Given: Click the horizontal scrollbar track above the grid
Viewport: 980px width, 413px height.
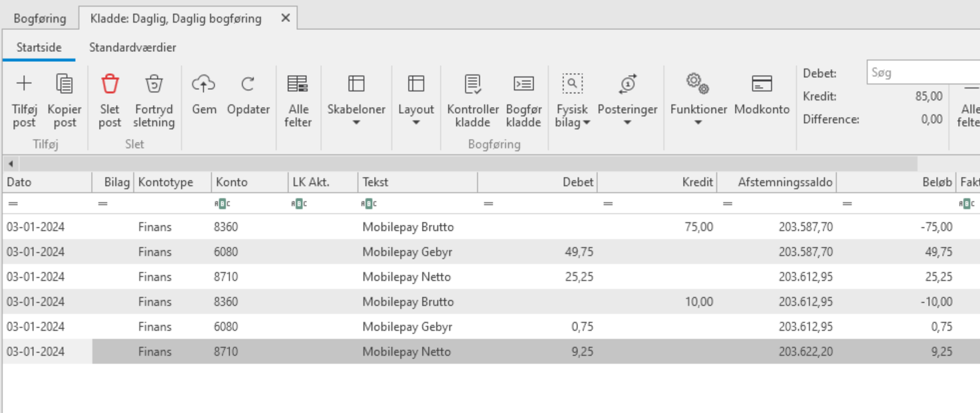Looking at the screenshot, I should 468,164.
